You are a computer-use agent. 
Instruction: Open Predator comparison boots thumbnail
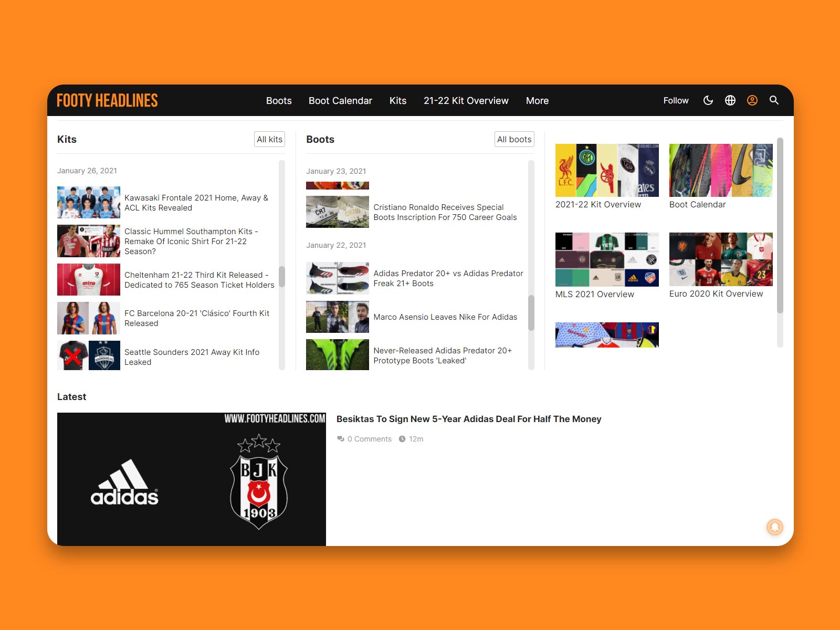click(x=338, y=278)
